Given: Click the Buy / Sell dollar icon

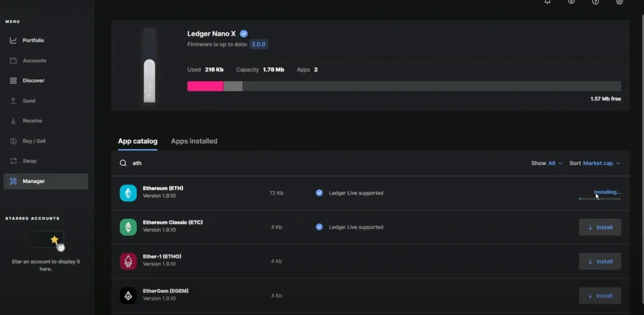Looking at the screenshot, I should [x=13, y=141].
